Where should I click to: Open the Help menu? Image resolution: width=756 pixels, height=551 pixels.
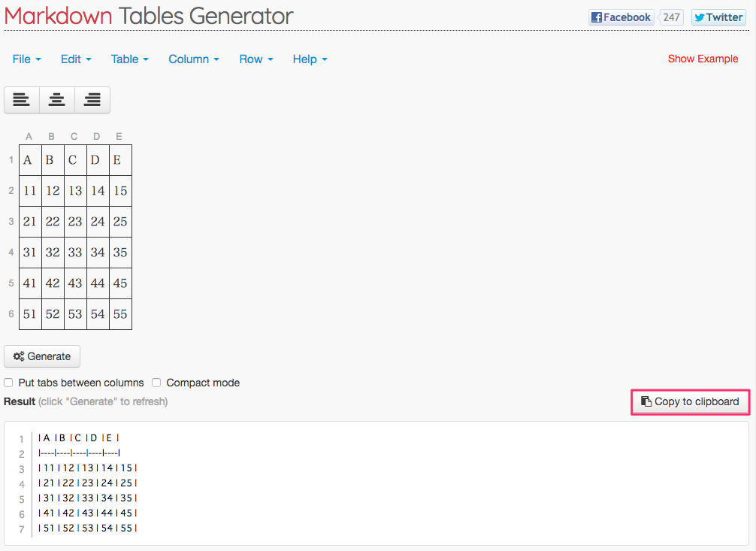pos(310,59)
